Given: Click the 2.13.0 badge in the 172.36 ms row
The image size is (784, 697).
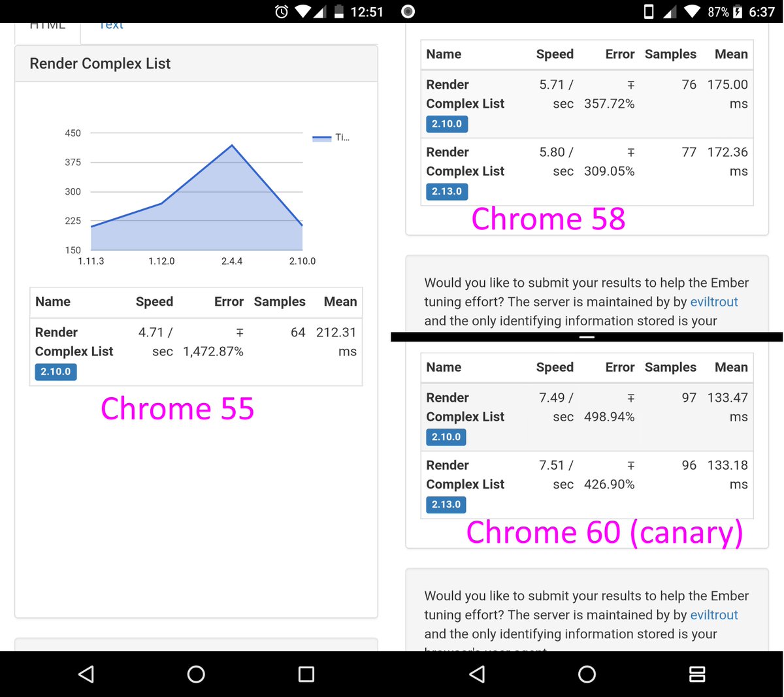Looking at the screenshot, I should tap(447, 191).
